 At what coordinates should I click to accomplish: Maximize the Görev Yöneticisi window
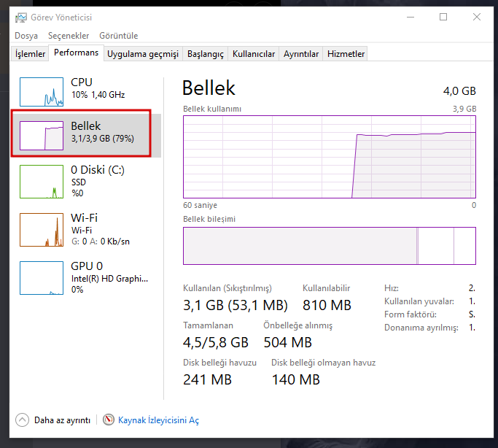click(x=443, y=17)
